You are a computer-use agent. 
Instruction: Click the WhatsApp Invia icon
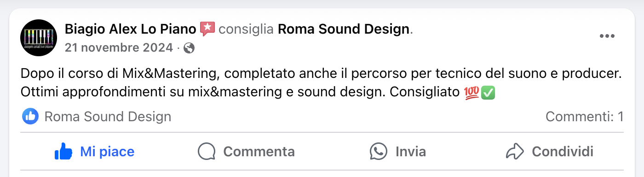click(379, 151)
